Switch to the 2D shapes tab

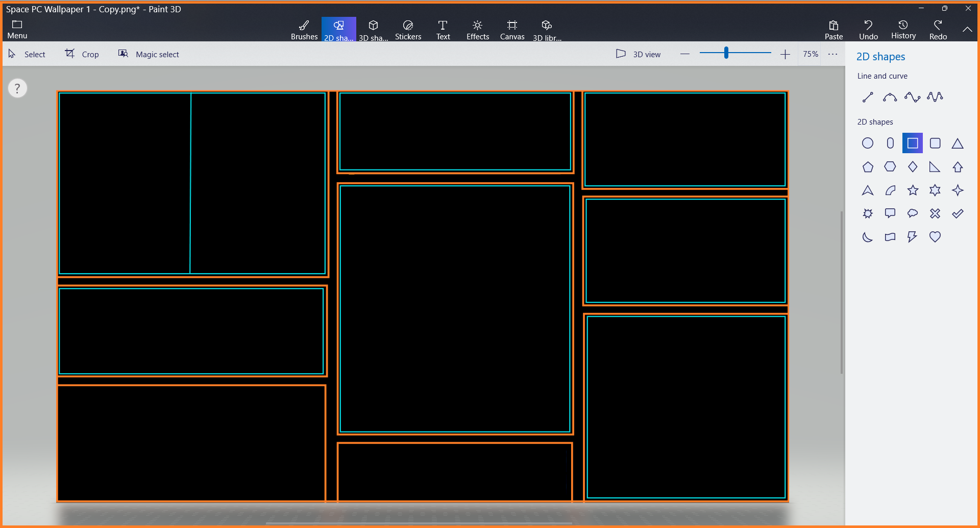(x=339, y=30)
